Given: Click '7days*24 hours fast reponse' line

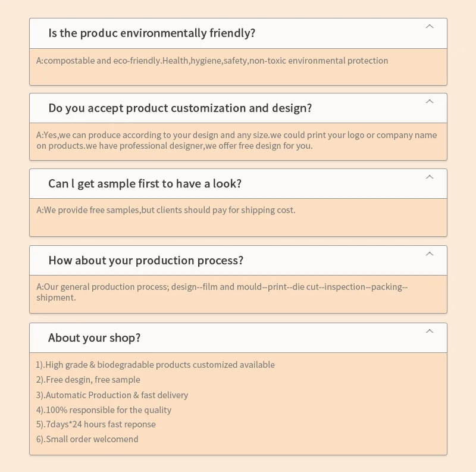Looking at the screenshot, I should click(96, 424).
